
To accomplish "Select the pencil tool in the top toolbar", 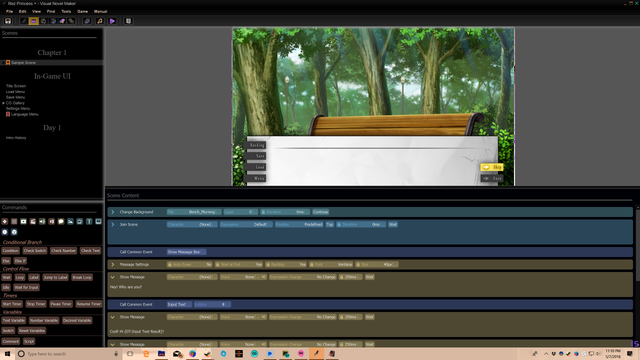I will click(x=24, y=21).
